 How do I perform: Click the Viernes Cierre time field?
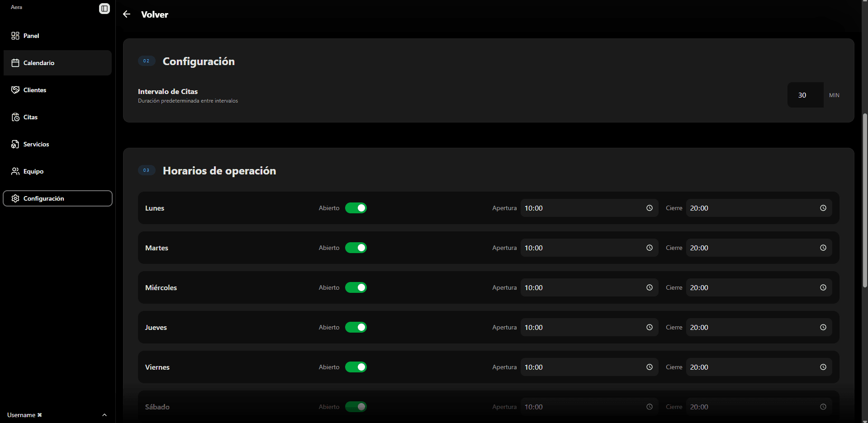click(759, 367)
